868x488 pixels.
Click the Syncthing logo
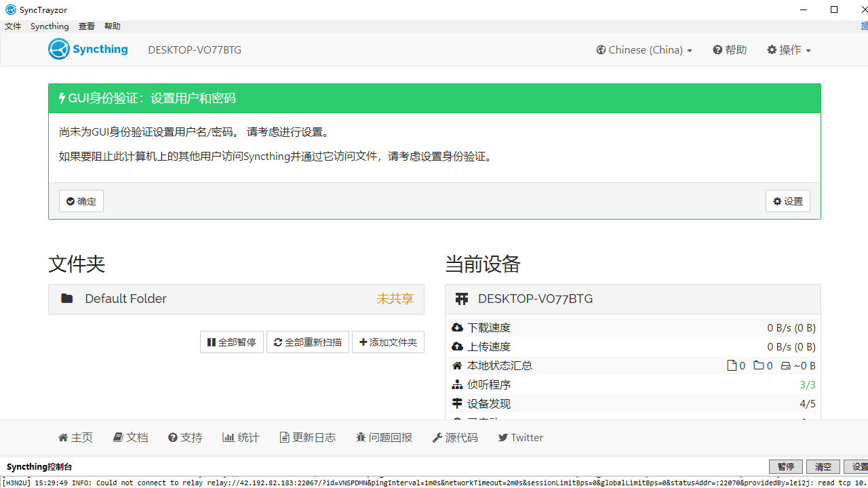[88, 49]
